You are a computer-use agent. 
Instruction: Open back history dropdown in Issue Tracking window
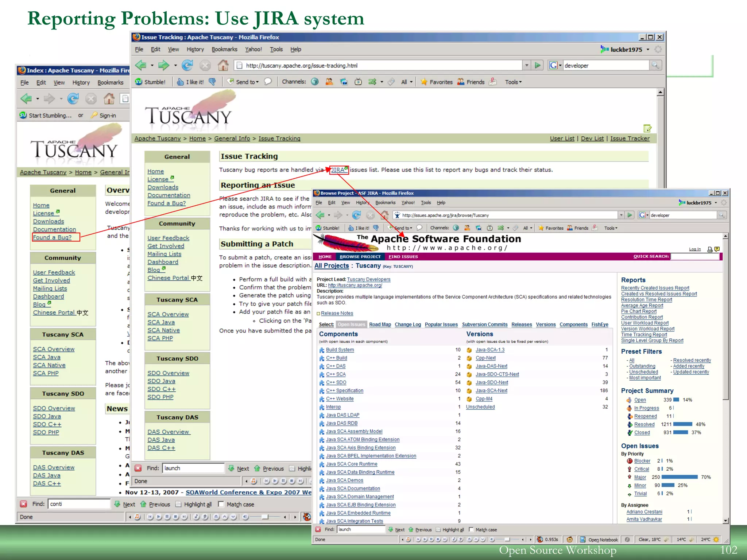[x=152, y=65]
